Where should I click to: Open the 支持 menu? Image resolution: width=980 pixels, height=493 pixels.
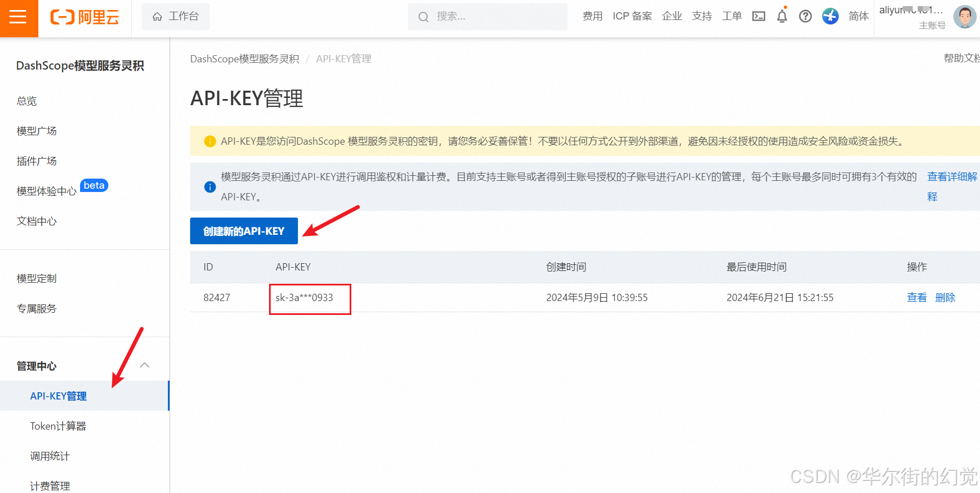(702, 17)
